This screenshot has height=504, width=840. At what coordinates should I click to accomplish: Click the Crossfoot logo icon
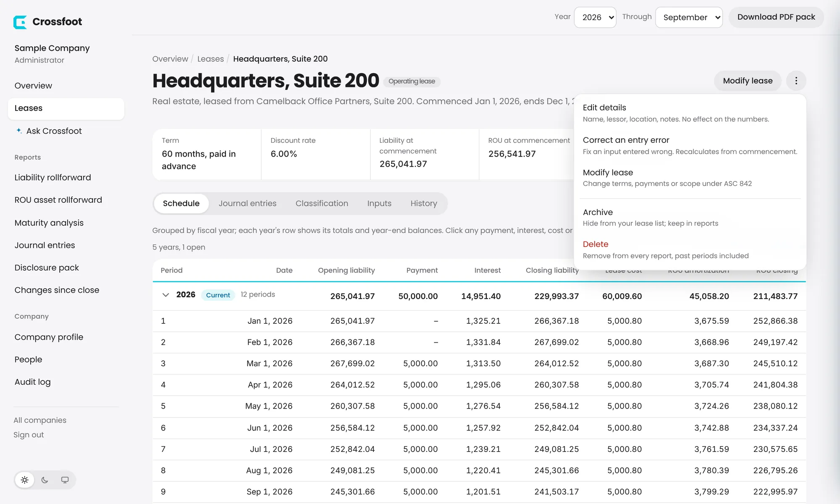click(x=20, y=22)
